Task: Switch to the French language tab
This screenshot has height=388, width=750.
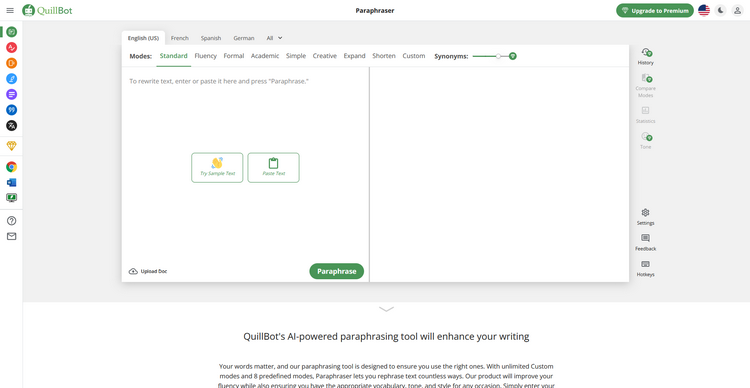Action: [180, 38]
